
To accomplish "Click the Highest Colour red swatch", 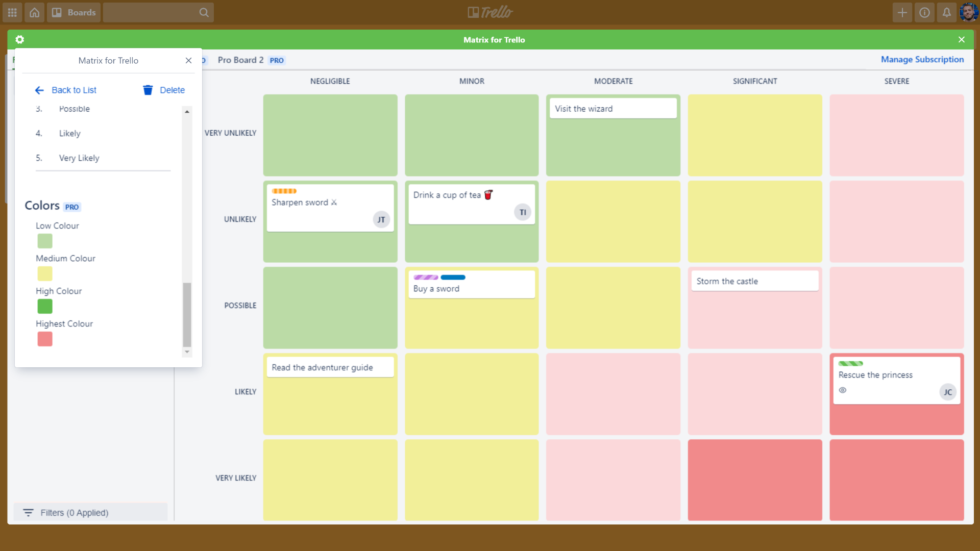I will tap(44, 339).
